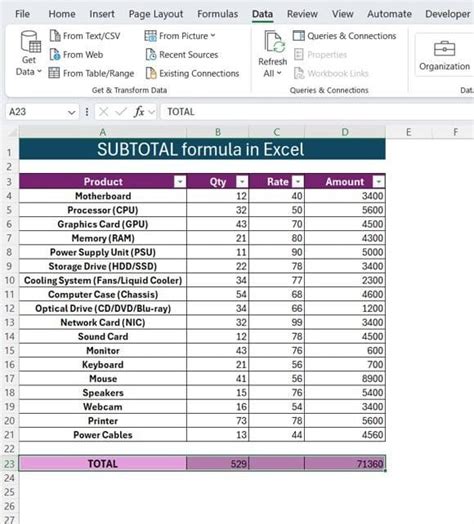Select From Table/Range option
This screenshot has height=524, width=474.
(x=92, y=73)
